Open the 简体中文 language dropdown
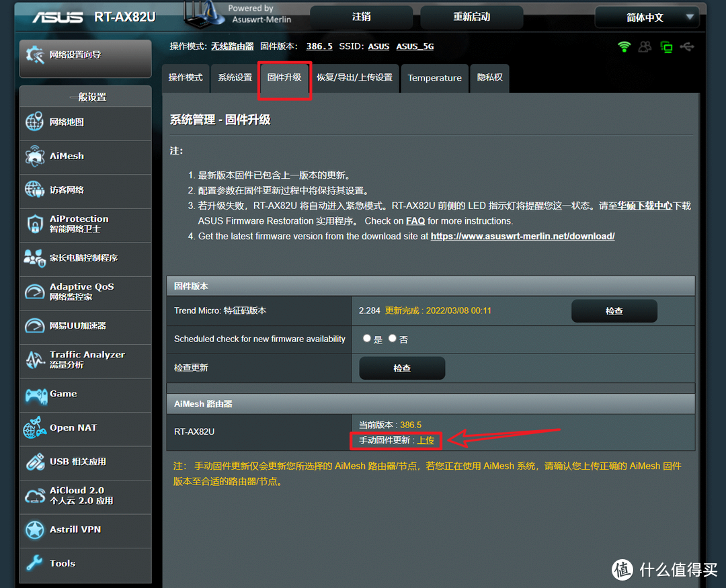 click(646, 17)
